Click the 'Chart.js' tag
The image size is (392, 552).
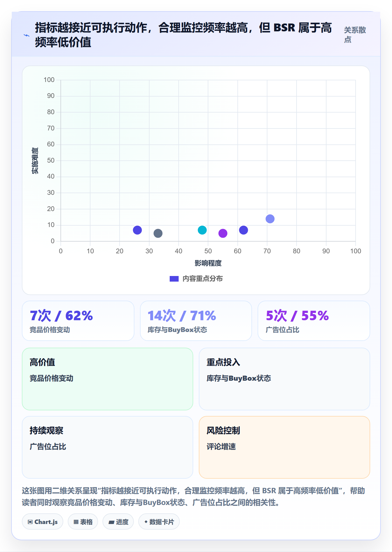(x=43, y=522)
